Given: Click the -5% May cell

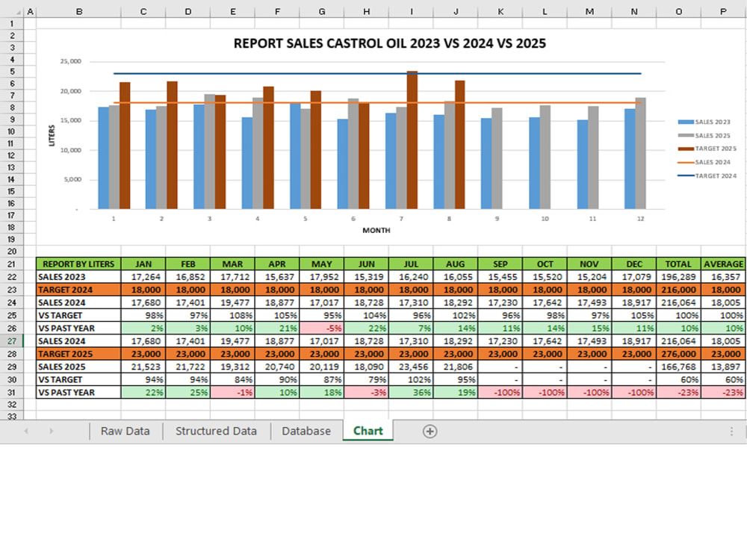Looking at the screenshot, I should (x=321, y=328).
